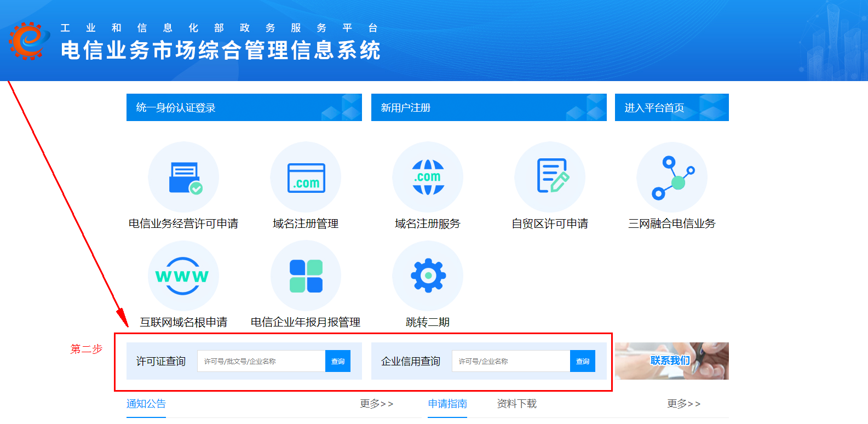Click 查询 button for 企业信用查询
The width and height of the screenshot is (868, 424).
click(583, 361)
